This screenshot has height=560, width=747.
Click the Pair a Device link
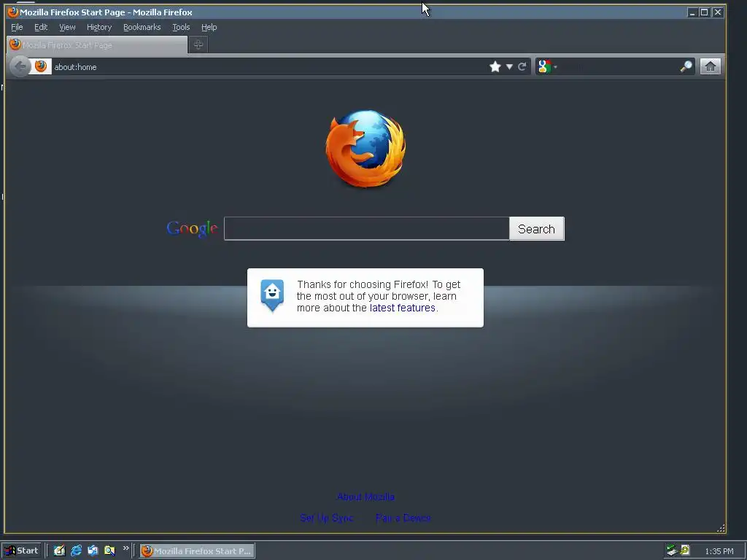(403, 518)
